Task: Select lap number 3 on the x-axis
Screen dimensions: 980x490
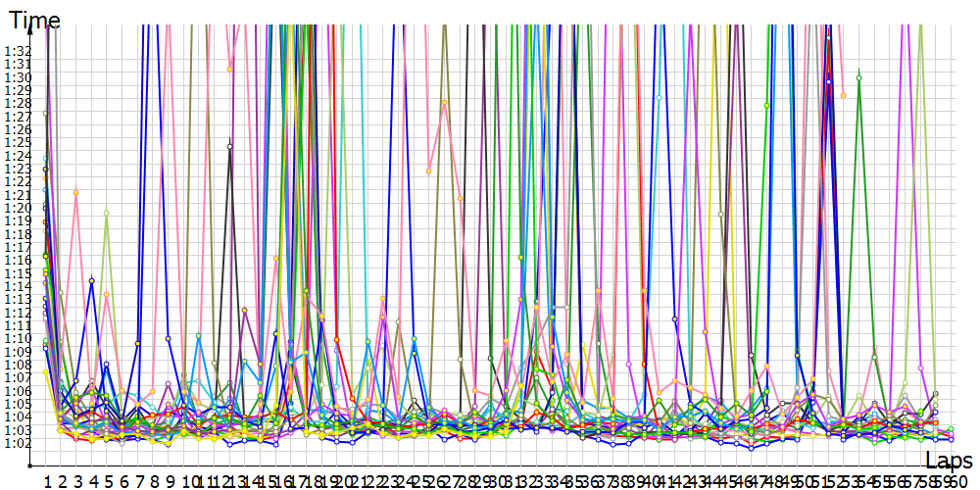Action: coord(76,481)
